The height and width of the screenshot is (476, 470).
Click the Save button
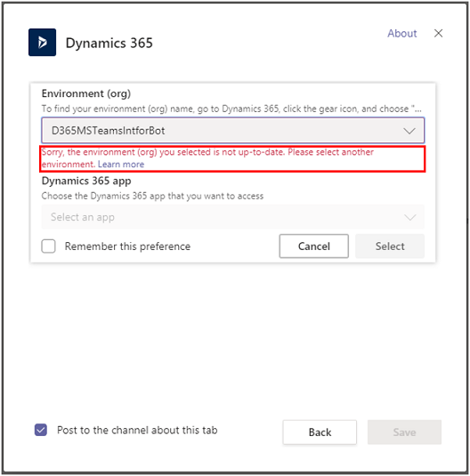pos(404,432)
